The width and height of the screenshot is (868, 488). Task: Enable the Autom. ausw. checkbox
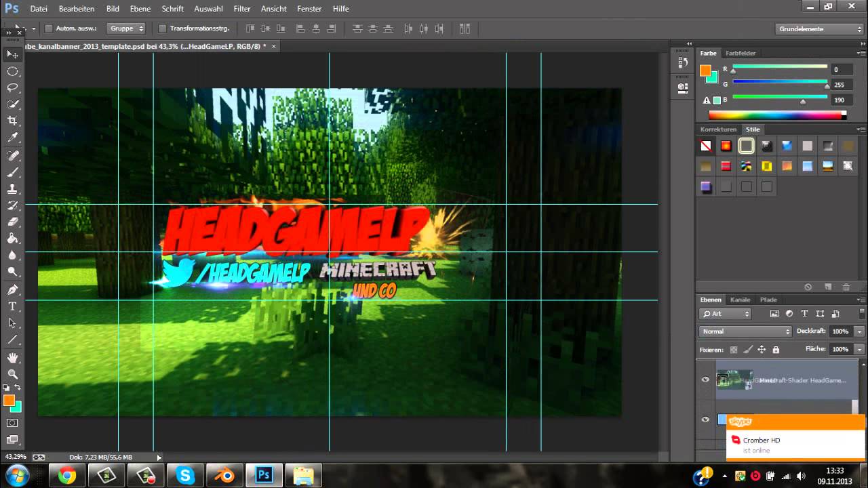(x=48, y=28)
